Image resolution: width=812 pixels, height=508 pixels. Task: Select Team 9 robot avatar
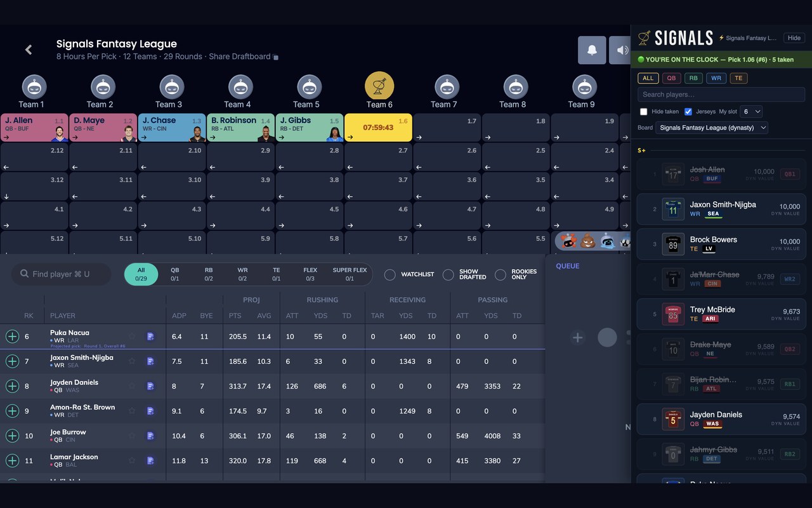(x=584, y=87)
